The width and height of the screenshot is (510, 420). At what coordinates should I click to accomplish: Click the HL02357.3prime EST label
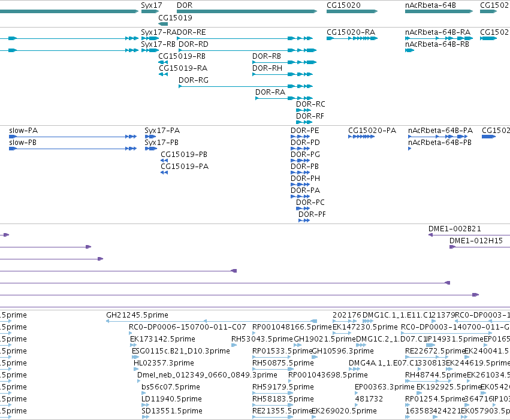coord(164,363)
